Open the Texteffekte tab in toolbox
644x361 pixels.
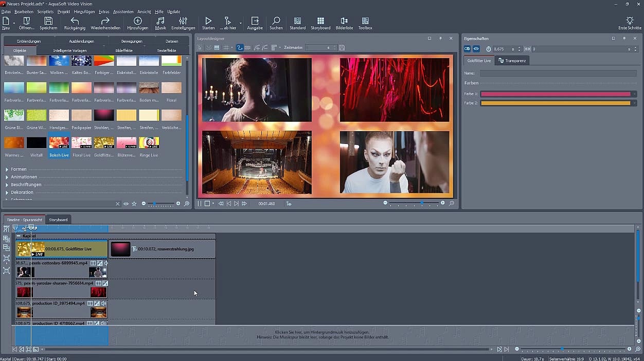167,50
